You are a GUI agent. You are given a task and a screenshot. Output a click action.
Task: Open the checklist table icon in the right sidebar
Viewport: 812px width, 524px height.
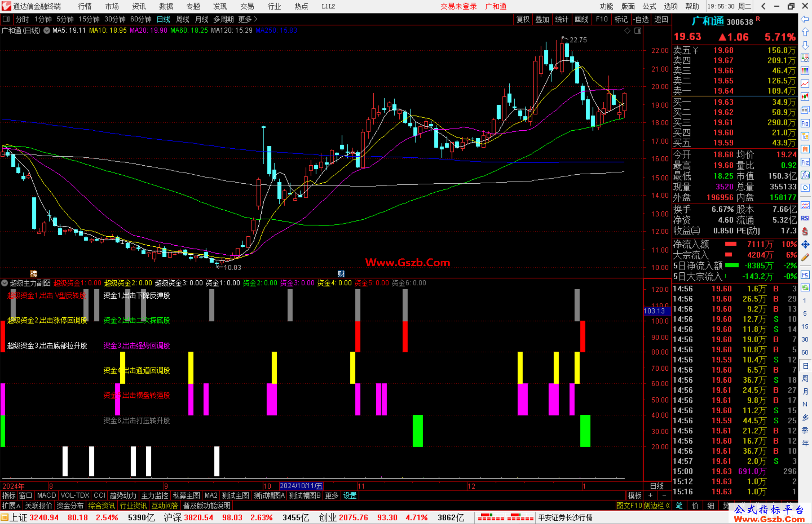tap(805, 58)
